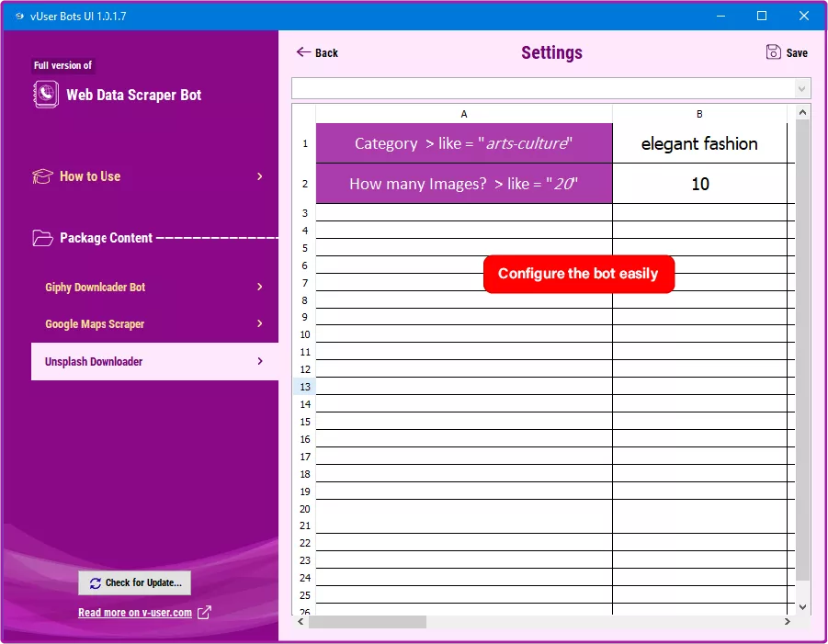
Task: Expand the Unsplash Downloader chevron
Action: (260, 361)
